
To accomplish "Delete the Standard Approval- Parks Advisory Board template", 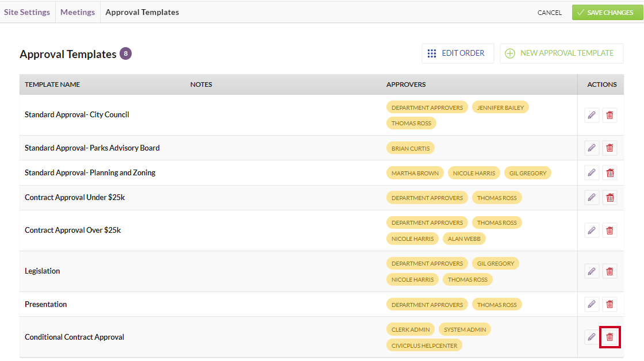I will pos(610,148).
